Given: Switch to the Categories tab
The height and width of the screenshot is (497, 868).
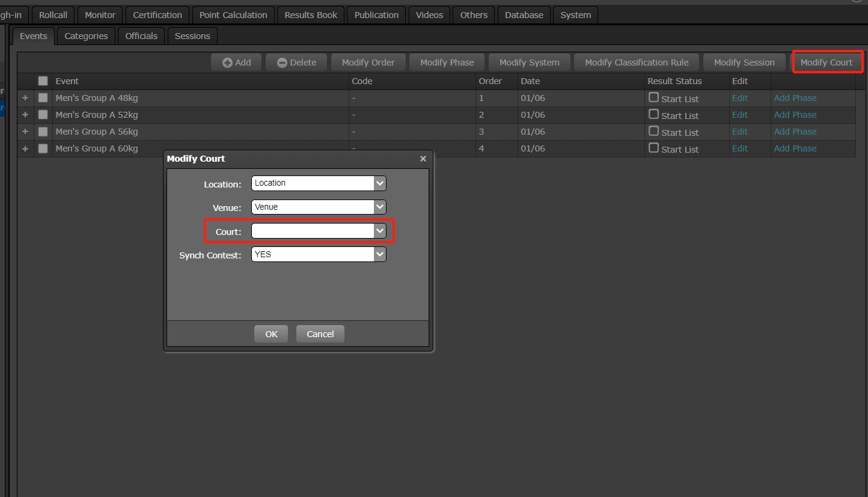Looking at the screenshot, I should point(86,36).
